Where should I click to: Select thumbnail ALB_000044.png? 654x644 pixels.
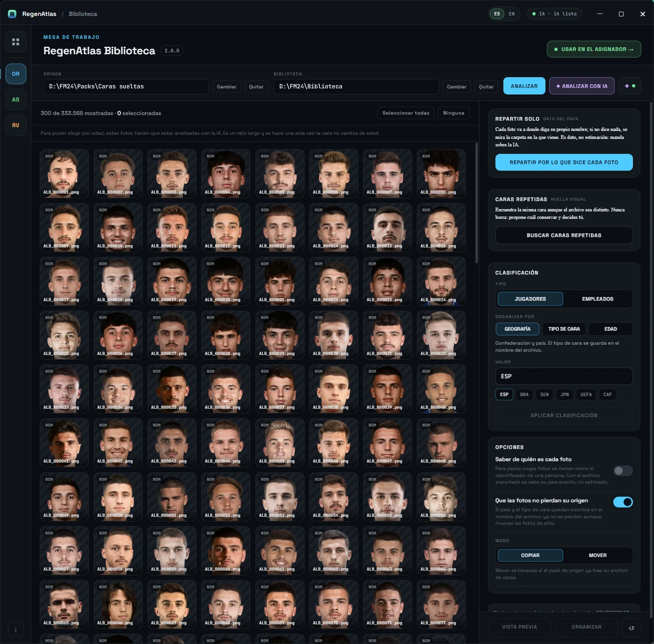[225, 442]
